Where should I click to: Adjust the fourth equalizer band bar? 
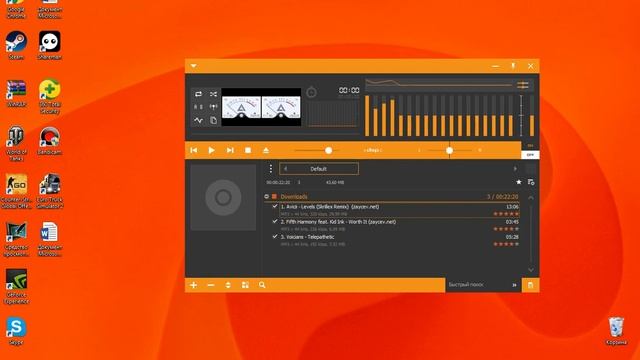(x=392, y=116)
